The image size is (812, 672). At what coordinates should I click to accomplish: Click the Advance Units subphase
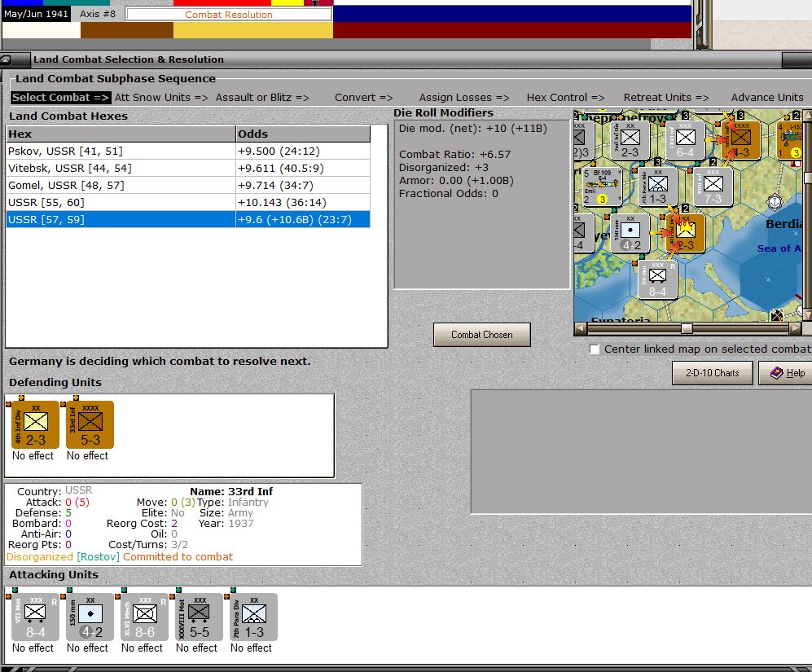pyautogui.click(x=767, y=98)
